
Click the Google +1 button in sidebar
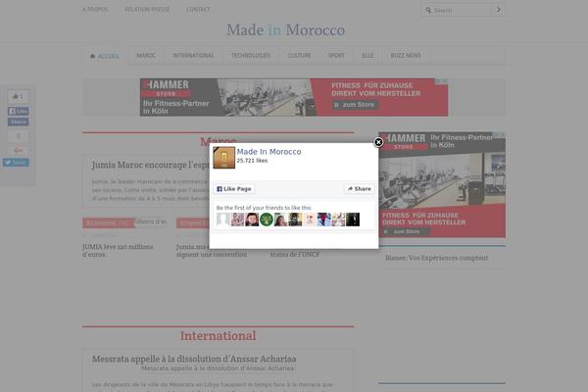pos(18,150)
